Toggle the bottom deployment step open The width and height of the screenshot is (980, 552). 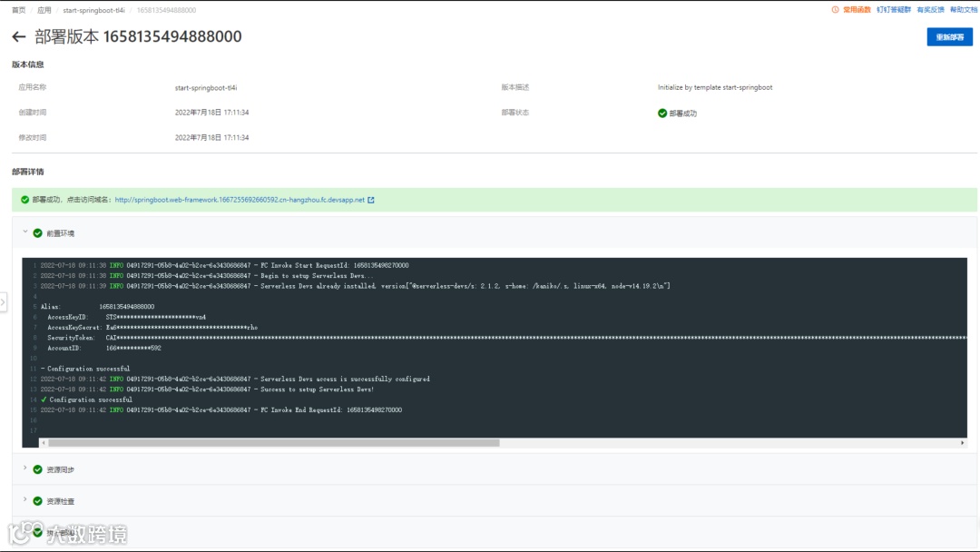pyautogui.click(x=24, y=530)
